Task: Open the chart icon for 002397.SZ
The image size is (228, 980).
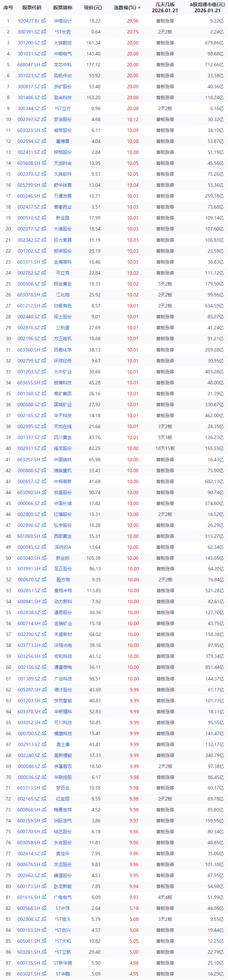Action: (x=44, y=119)
